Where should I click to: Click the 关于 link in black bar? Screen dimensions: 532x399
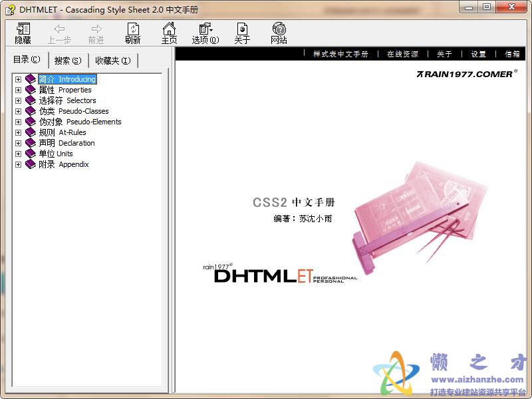[444, 55]
